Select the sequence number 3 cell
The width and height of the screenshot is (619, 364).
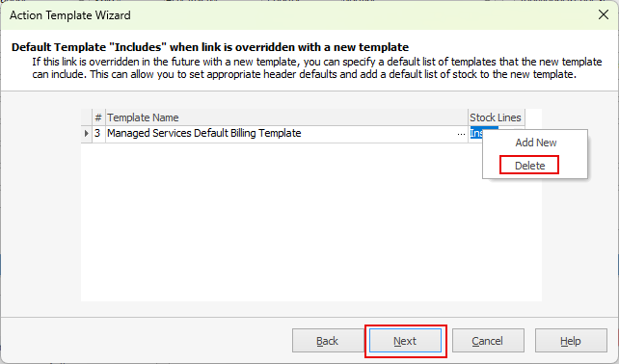[98, 134]
